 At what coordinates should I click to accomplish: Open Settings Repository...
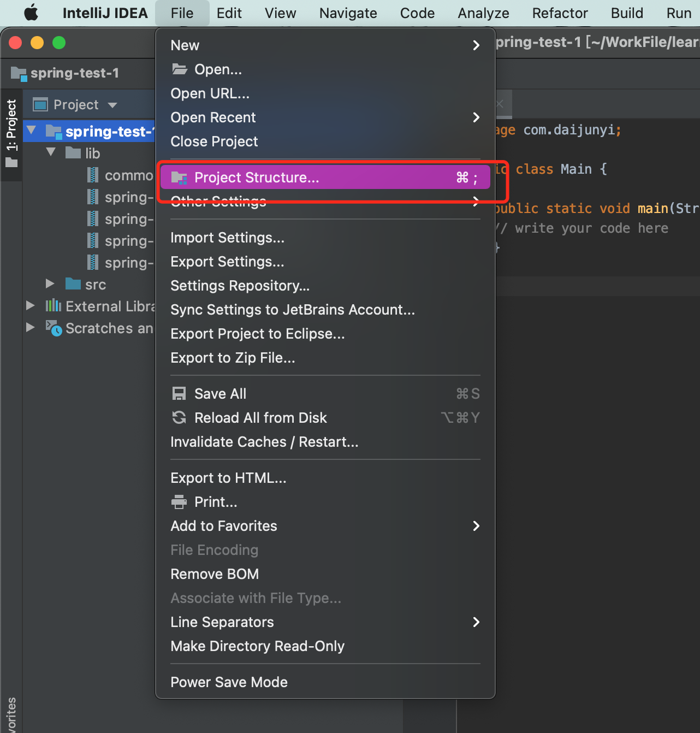(x=325, y=286)
